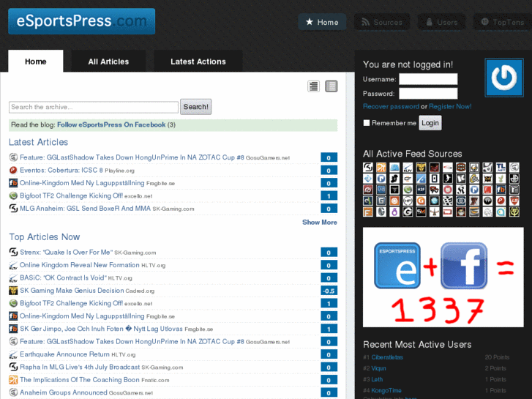
Task: Open the orange Fnatic feed source icon
Action: coord(381,168)
